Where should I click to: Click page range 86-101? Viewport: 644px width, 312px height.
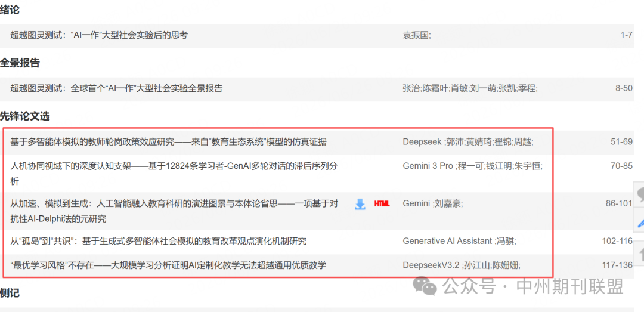tap(620, 203)
